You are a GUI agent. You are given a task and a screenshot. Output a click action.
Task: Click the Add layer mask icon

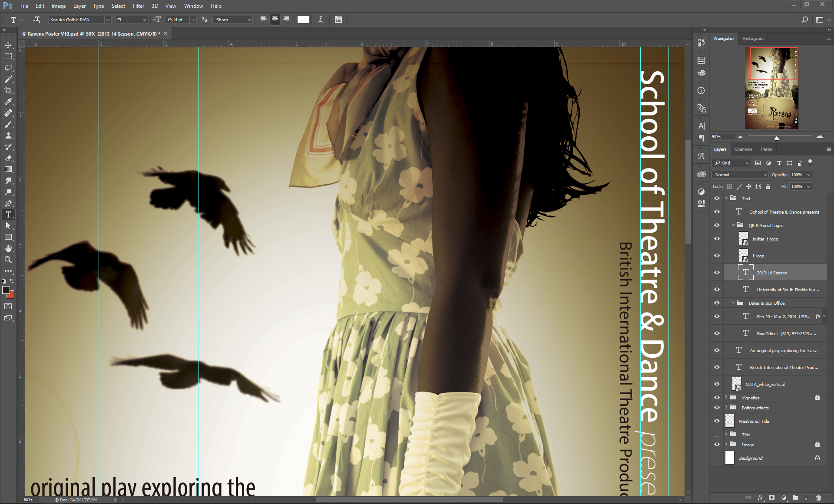pos(772,498)
